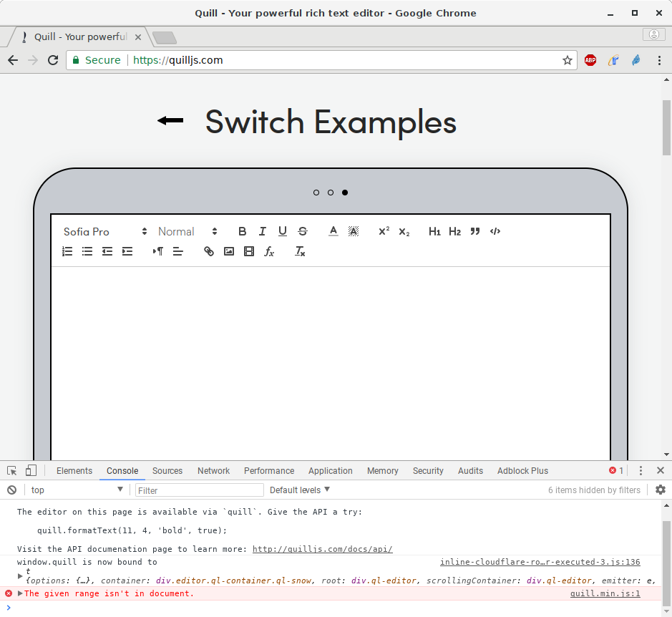Open the quilljs.com/docs/api link
Image resolution: width=672 pixels, height=617 pixels.
[x=322, y=549]
